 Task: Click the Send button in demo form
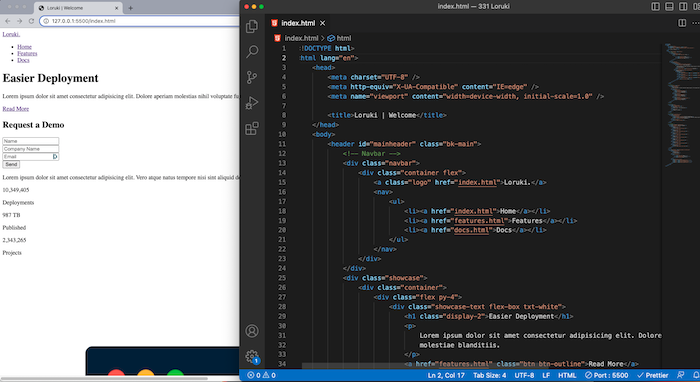(x=11, y=164)
